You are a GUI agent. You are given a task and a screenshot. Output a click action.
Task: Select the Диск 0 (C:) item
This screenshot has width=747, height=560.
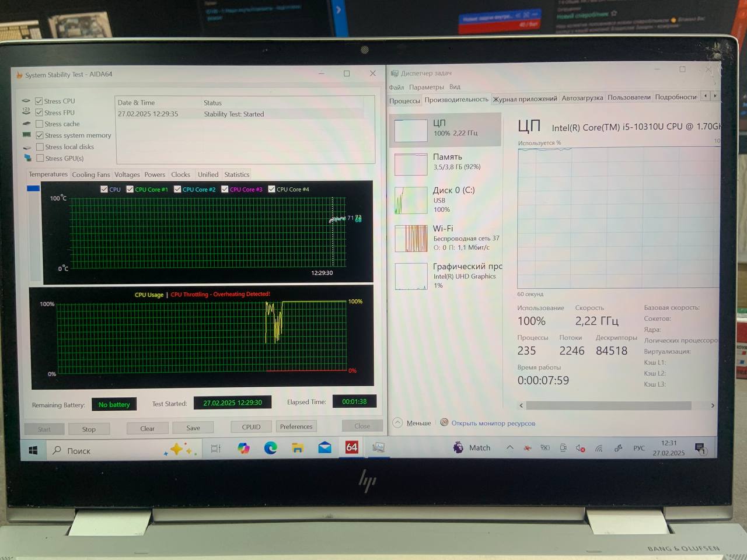(445, 199)
